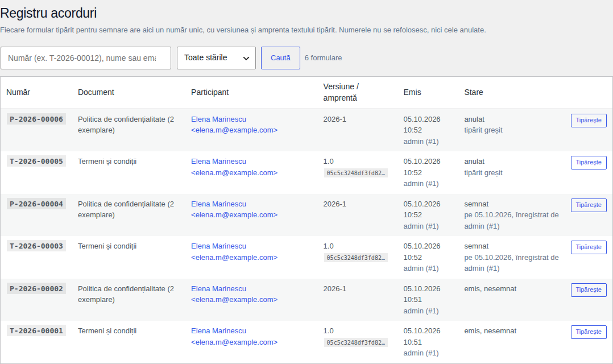This screenshot has width=613, height=364.
Task: Print form P-2026-00006 with Tipărește
Action: (589, 121)
